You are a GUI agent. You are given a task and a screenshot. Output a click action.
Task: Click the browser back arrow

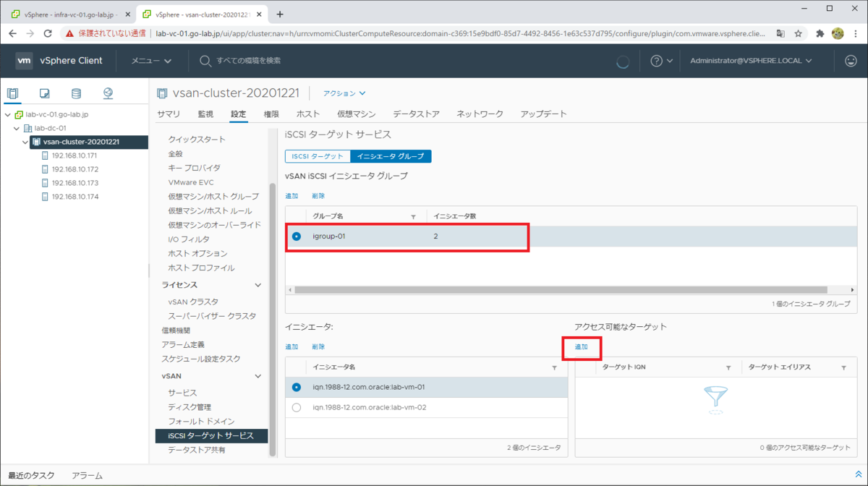(12, 33)
